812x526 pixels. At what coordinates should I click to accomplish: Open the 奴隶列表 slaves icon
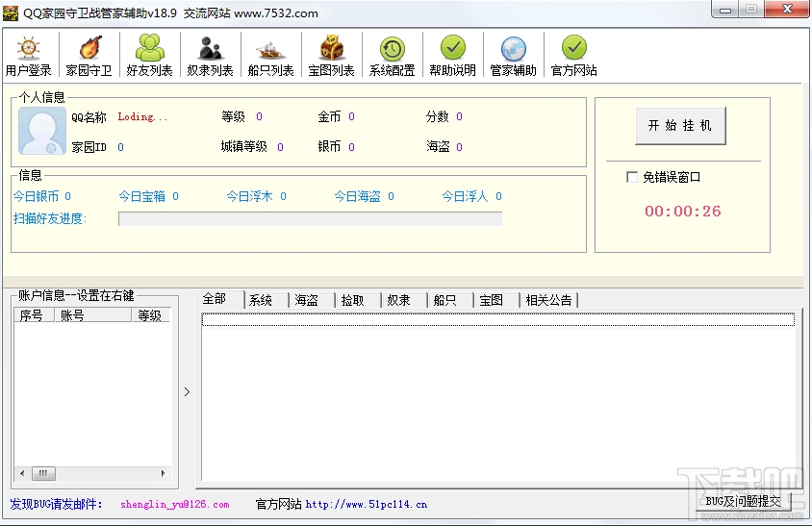click(211, 48)
